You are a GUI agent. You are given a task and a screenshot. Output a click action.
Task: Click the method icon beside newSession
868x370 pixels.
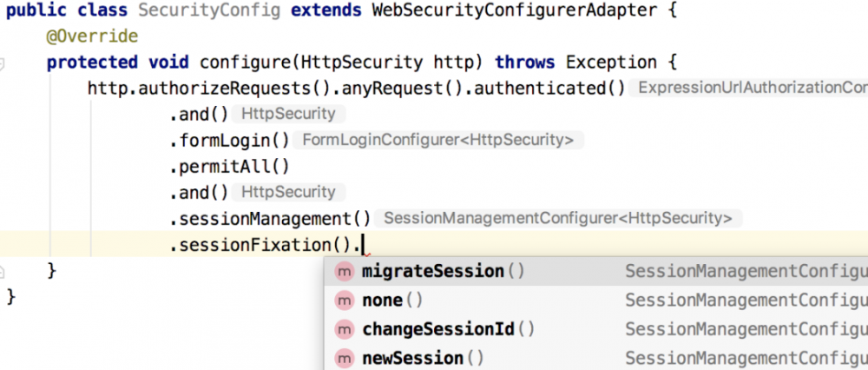pos(345,358)
